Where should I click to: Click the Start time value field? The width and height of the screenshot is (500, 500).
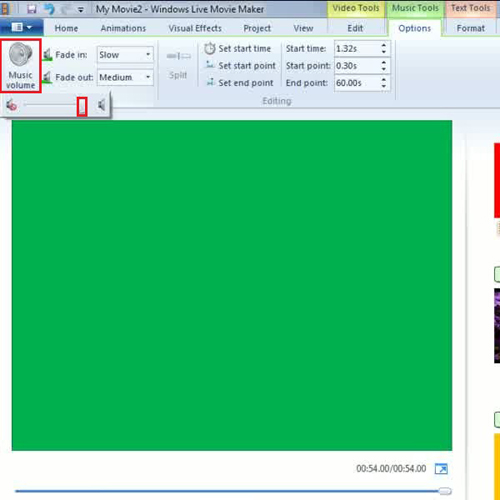[357, 49]
